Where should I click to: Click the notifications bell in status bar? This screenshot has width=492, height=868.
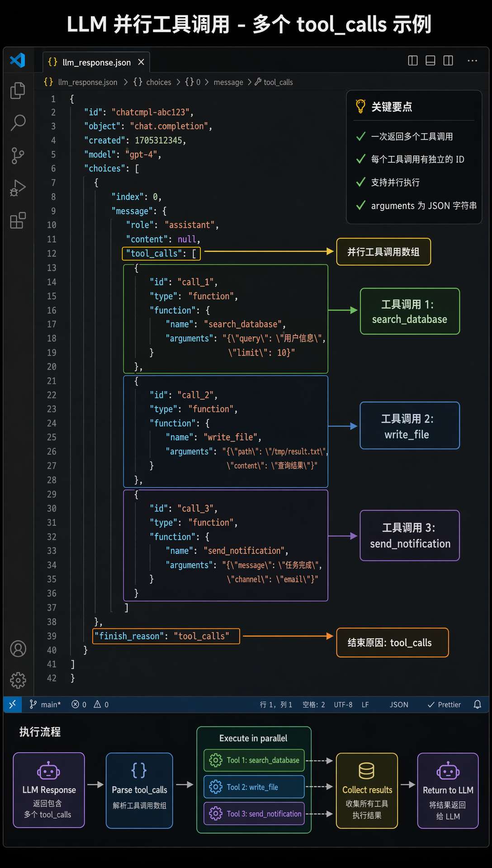coord(477,704)
